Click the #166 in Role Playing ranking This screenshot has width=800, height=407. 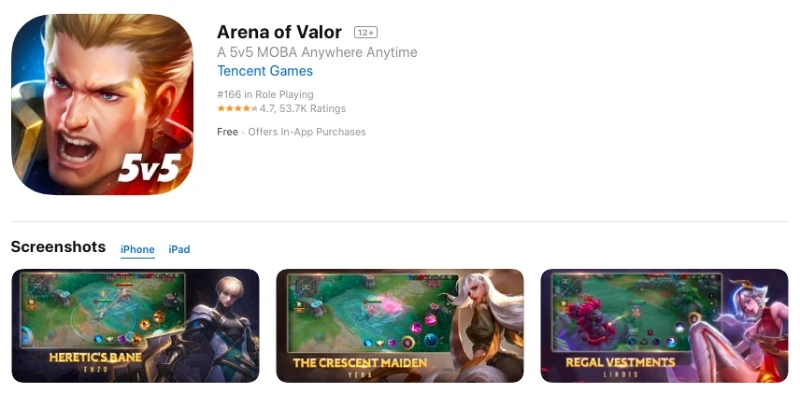pyautogui.click(x=265, y=94)
